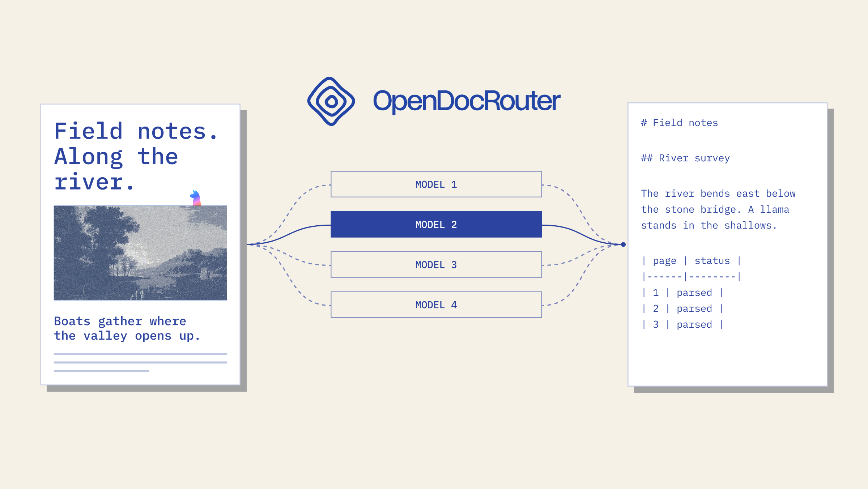This screenshot has height=489, width=868.
Task: Click the "| 2 | parsed |" table row
Action: [682, 309]
